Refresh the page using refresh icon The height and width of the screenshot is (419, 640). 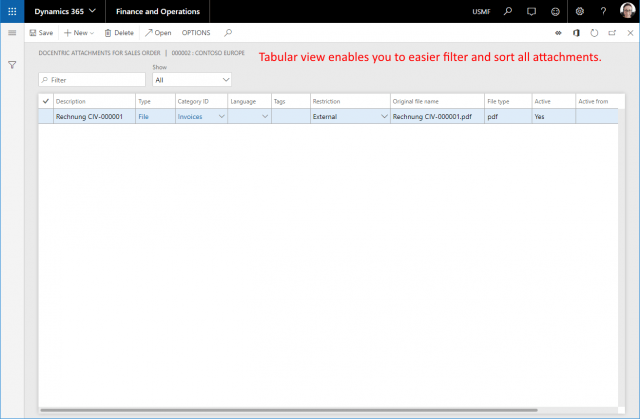click(594, 33)
